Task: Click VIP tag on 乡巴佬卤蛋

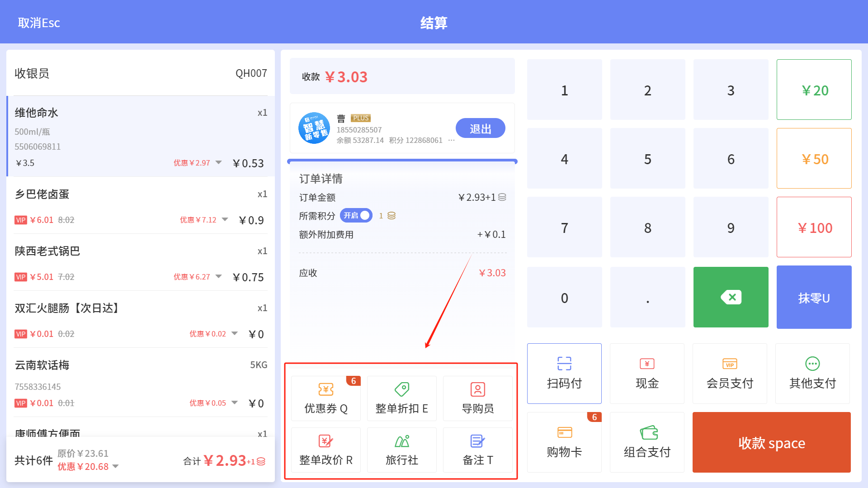Action: click(x=21, y=220)
